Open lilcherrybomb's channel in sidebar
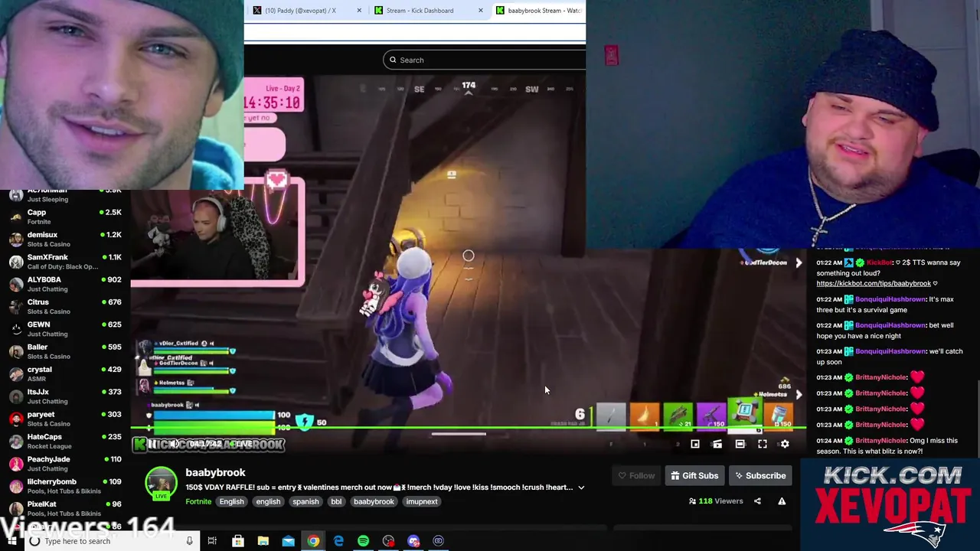This screenshot has height=551, width=980. [x=65, y=486]
